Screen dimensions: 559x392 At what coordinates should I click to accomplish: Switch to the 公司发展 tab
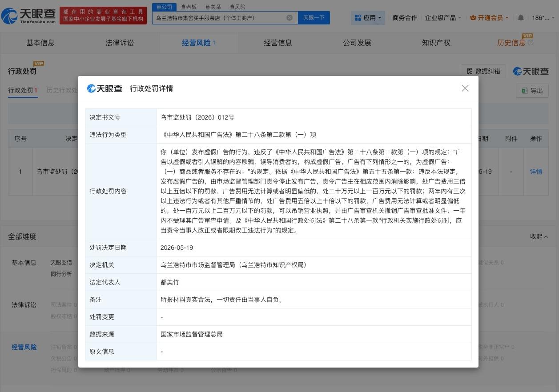tap(357, 43)
